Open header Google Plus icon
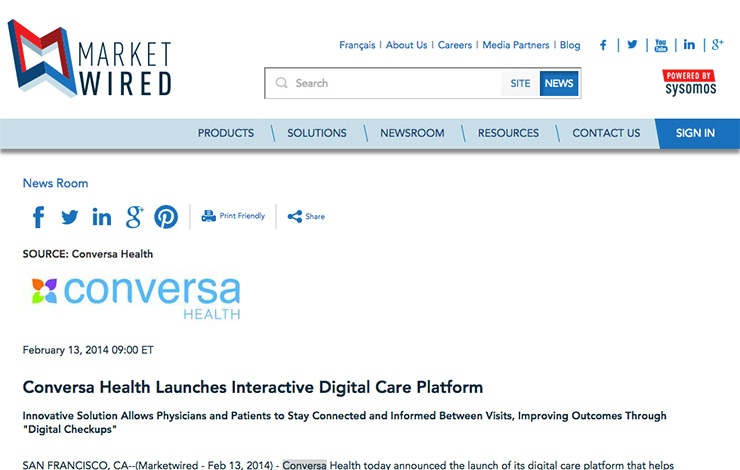This screenshot has height=470, width=740. (x=717, y=45)
